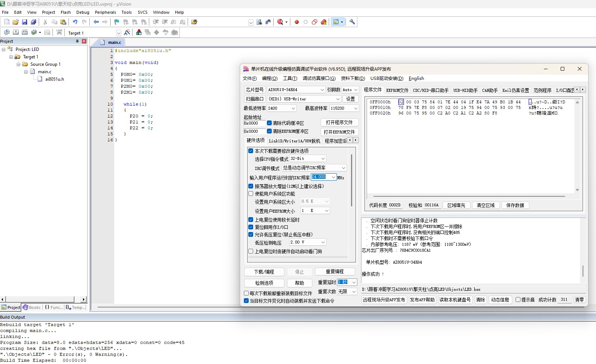Check 每次下载前都重新装载目标文件
This screenshot has width=596, height=364.
tap(246, 293)
